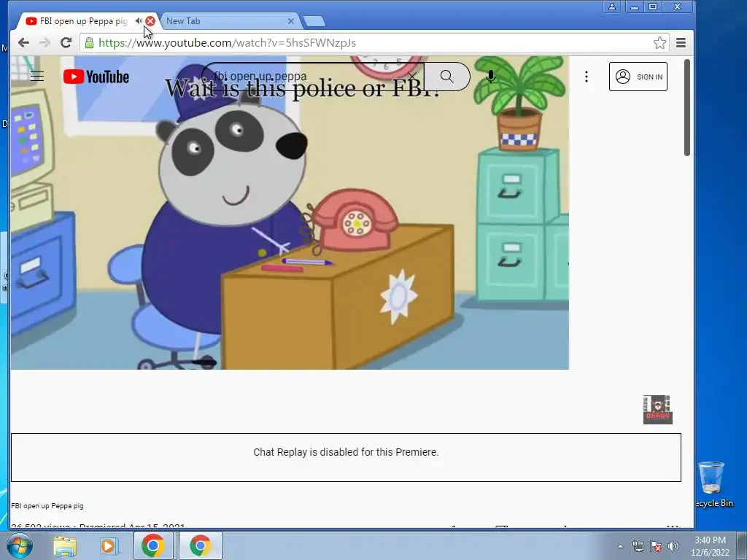Select the second Chrome taskbar icon
This screenshot has height=560, width=747.
click(x=201, y=545)
